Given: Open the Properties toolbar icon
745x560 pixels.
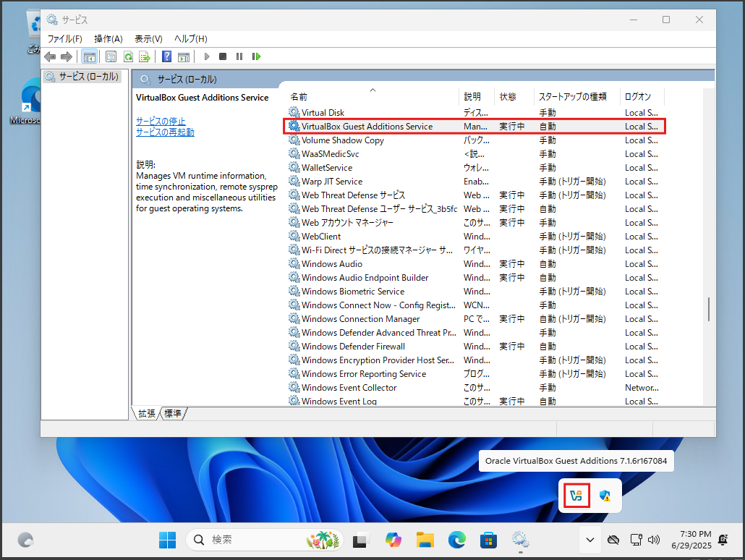Looking at the screenshot, I should tap(111, 57).
